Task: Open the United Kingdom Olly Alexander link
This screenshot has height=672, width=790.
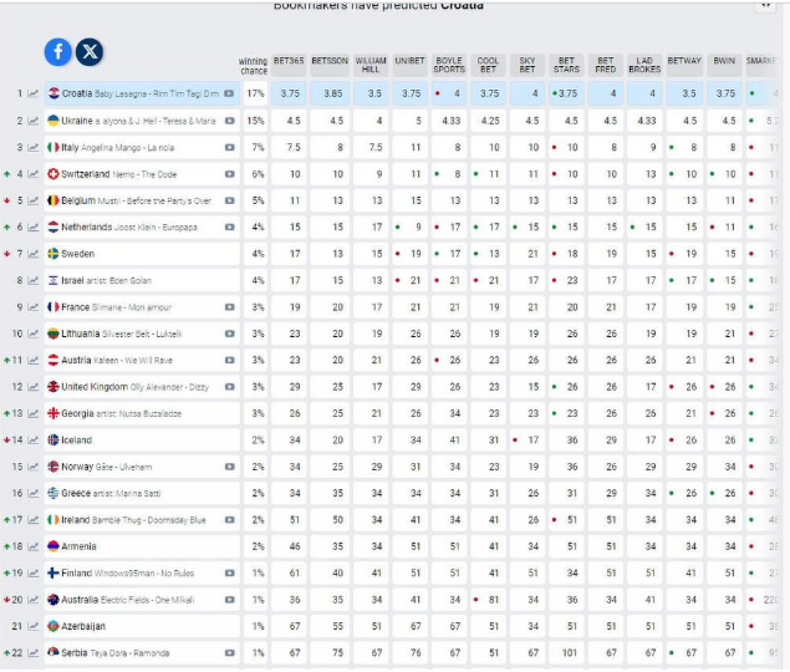Action: pos(135,387)
